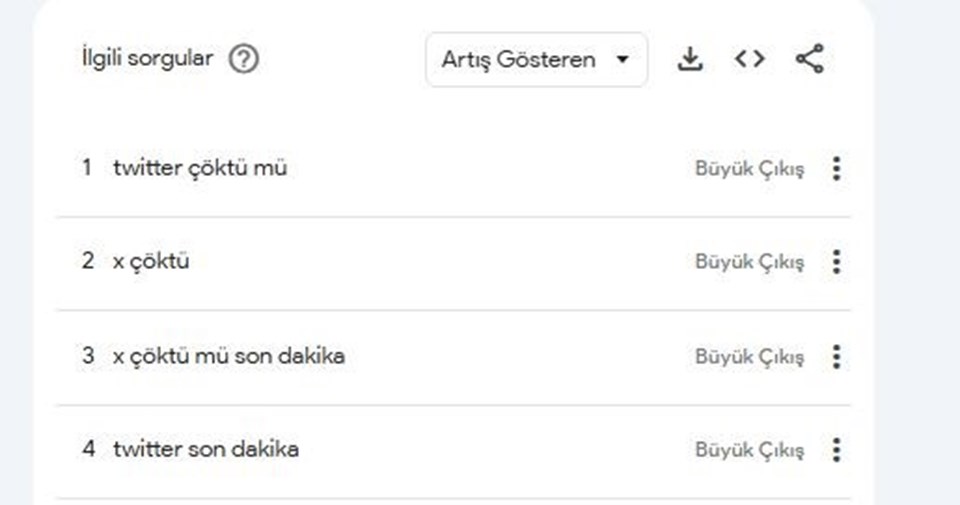960x505 pixels.
Task: Open the embed code icon
Action: coord(749,59)
